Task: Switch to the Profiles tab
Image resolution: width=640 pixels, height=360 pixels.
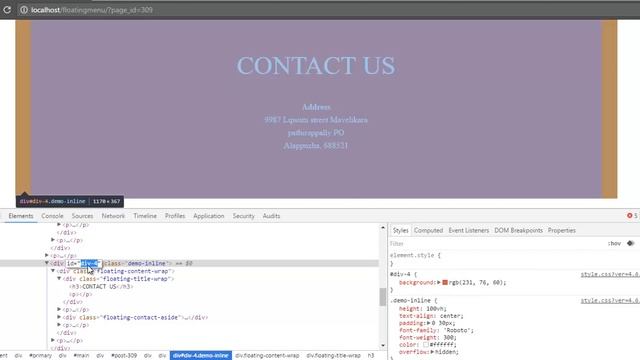Action: tap(175, 216)
